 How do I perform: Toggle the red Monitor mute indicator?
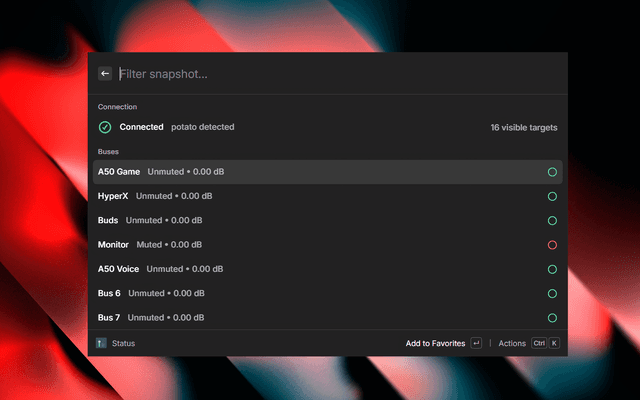tap(552, 245)
